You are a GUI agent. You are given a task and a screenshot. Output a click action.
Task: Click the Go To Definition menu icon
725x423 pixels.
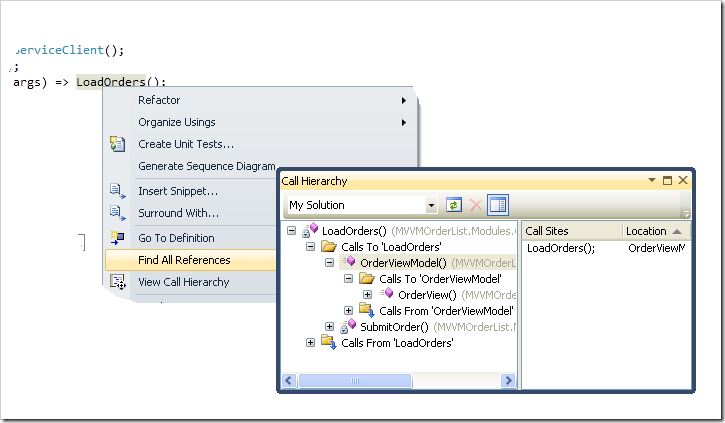click(x=117, y=238)
